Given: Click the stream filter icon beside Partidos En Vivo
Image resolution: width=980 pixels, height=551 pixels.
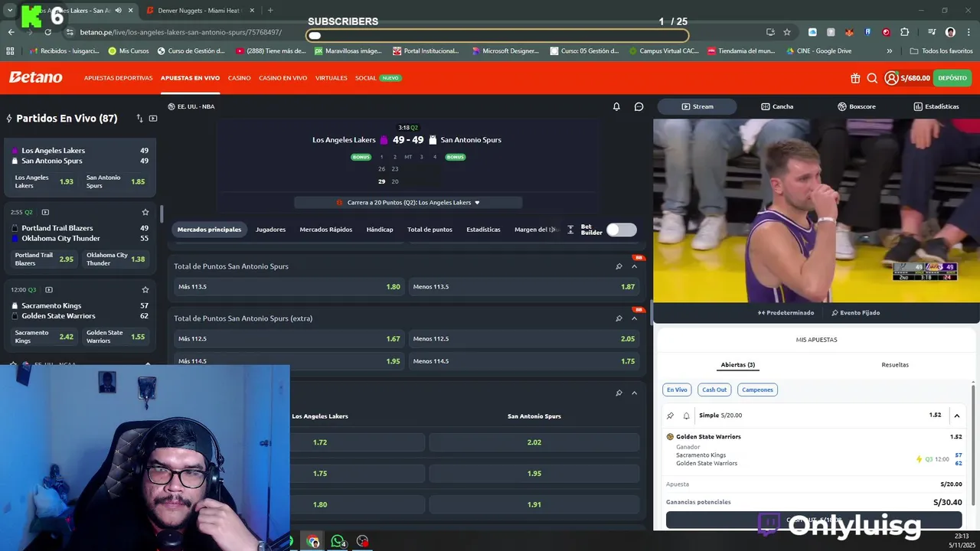Looking at the screenshot, I should [153, 119].
